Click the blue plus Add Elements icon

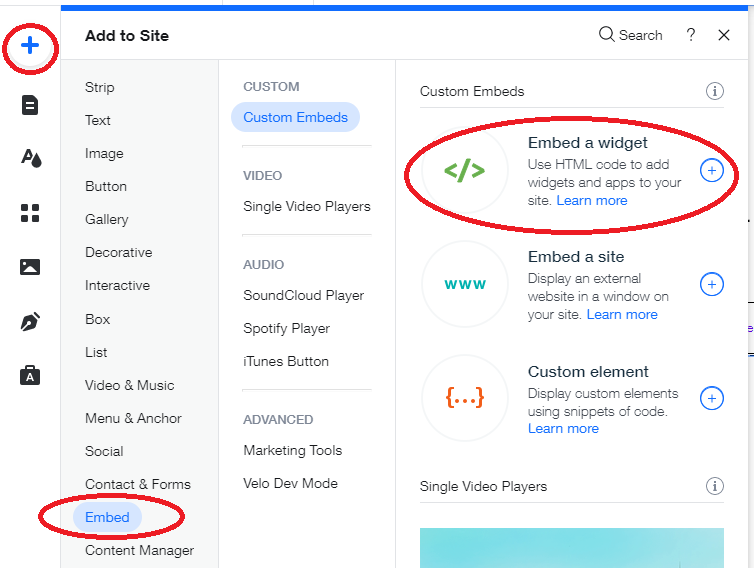[x=30, y=46]
